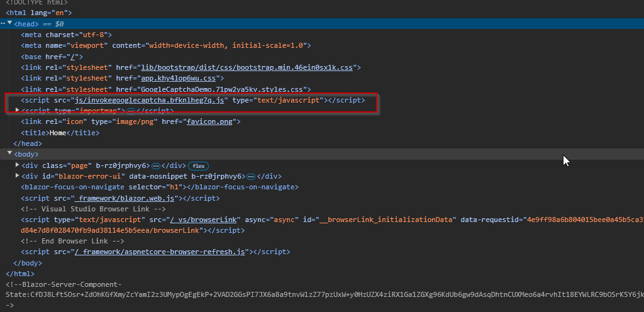The height and width of the screenshot is (312, 644).
Task: Expand the div class="page" node
Action: (17, 165)
